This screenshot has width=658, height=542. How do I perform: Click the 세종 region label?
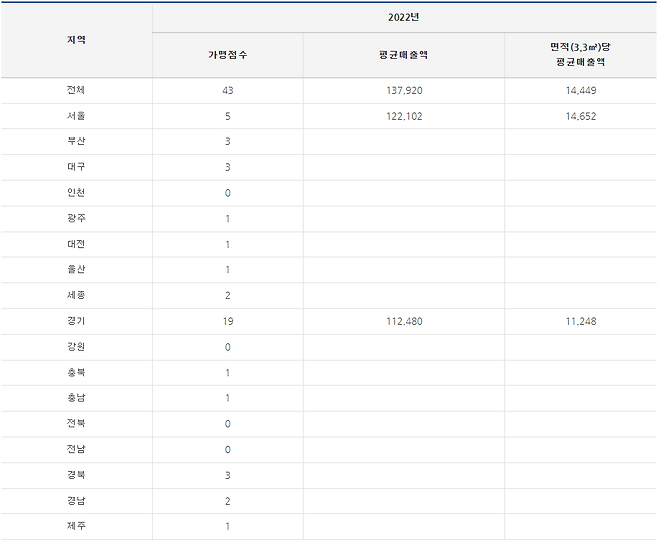[x=76, y=295]
